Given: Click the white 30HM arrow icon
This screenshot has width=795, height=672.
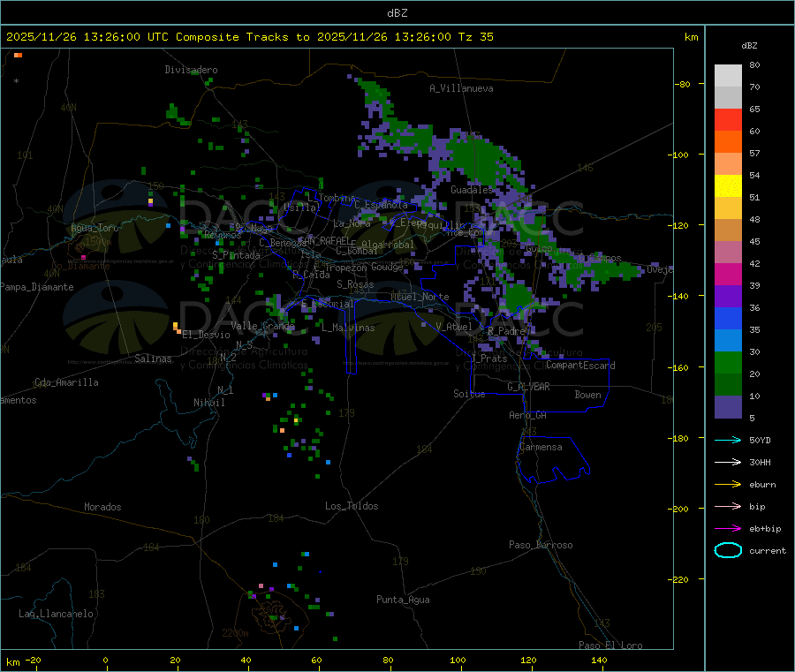Looking at the screenshot, I should click(728, 462).
